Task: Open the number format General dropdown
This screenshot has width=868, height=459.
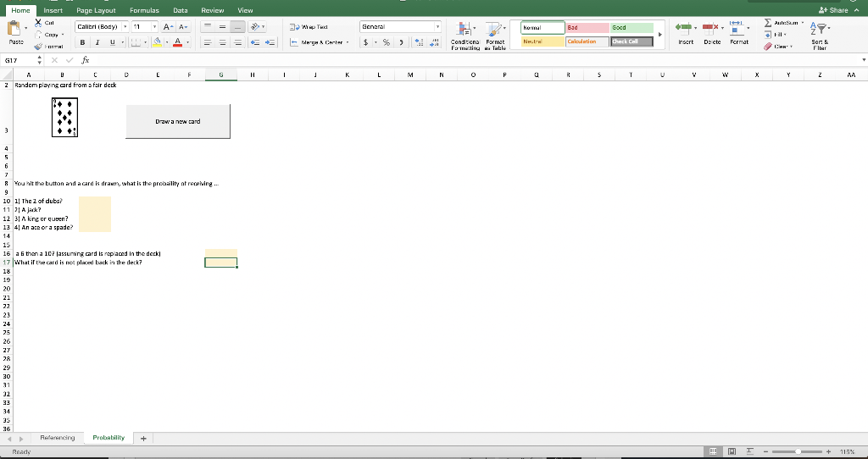Action: click(437, 26)
